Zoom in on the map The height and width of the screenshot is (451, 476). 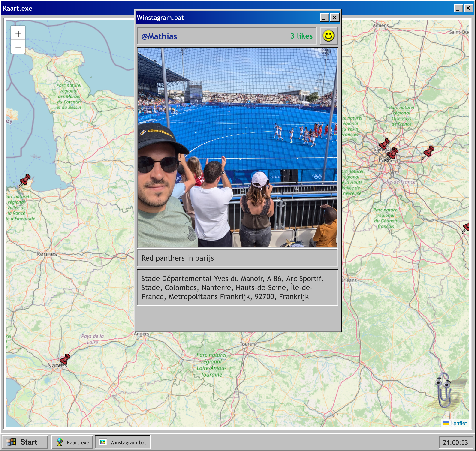[x=18, y=34]
